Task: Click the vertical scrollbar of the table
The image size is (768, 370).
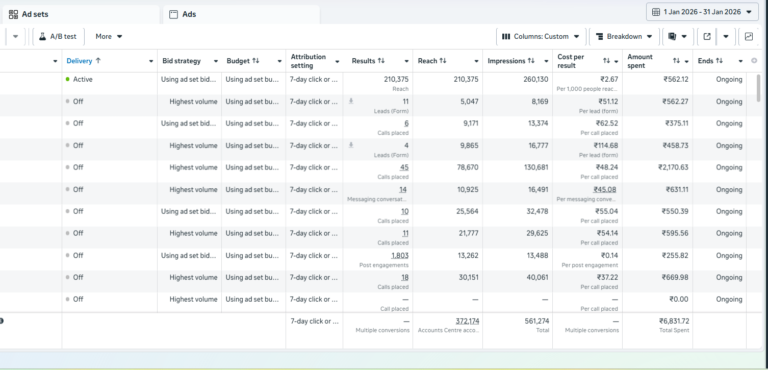Action: pyautogui.click(x=759, y=88)
